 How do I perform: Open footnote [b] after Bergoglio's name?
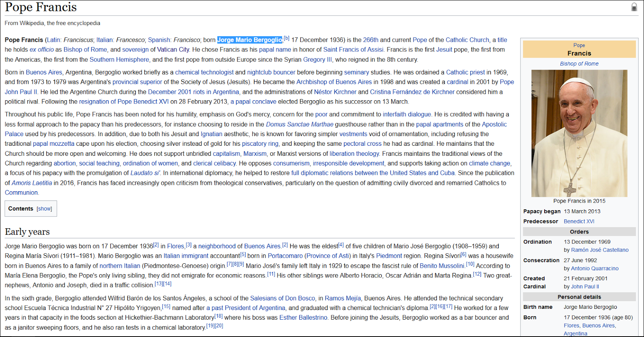[287, 38]
